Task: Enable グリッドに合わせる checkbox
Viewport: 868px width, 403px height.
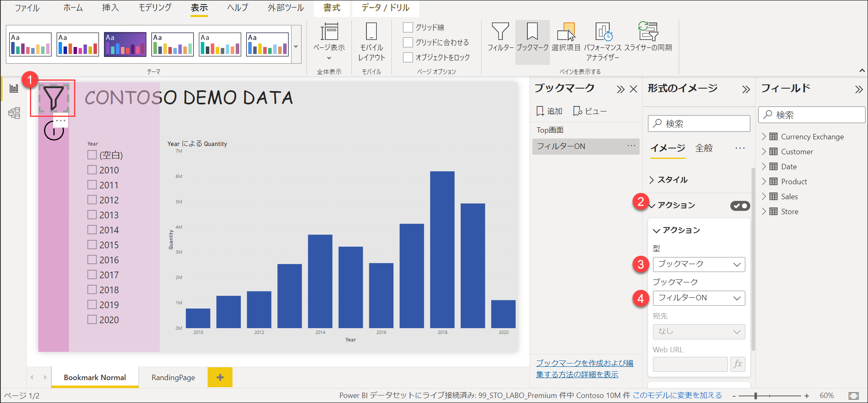Action: click(408, 42)
